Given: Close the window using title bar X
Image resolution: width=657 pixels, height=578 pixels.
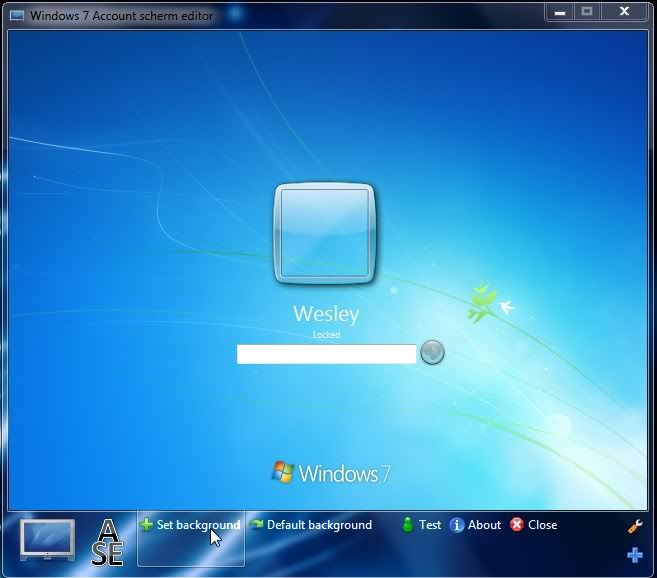Looking at the screenshot, I should pos(625,12).
